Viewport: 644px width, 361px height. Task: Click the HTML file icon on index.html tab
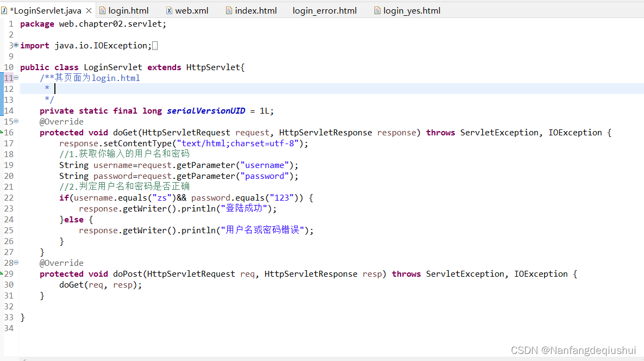point(228,10)
